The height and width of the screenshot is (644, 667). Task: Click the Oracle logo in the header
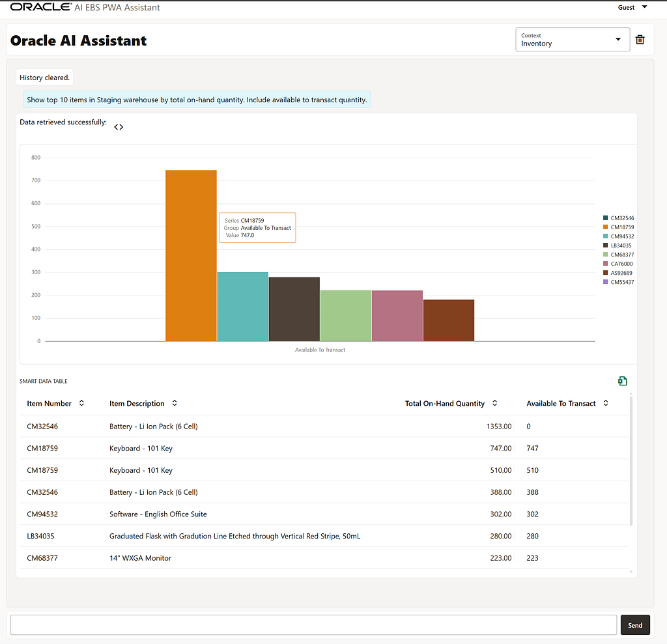click(41, 7)
